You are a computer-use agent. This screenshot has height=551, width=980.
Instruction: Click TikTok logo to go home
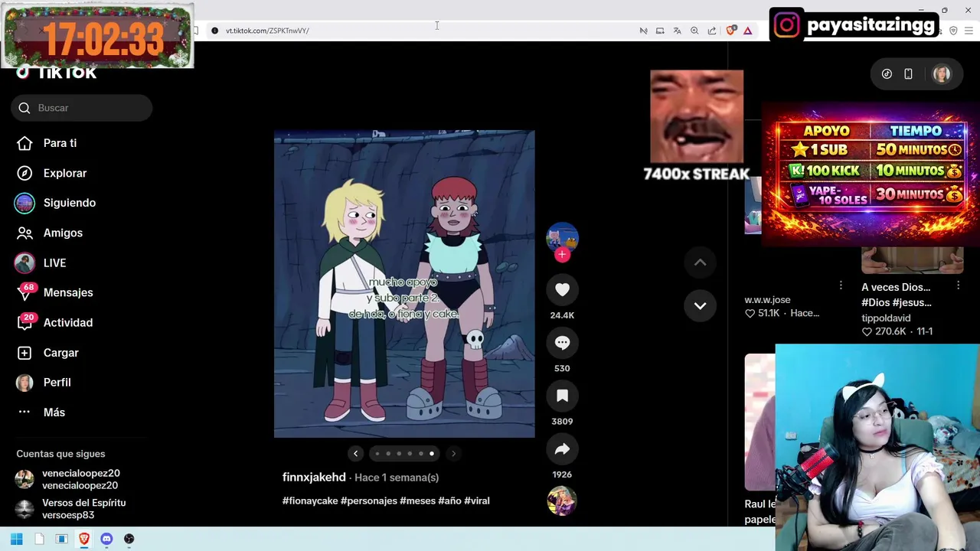coord(57,73)
